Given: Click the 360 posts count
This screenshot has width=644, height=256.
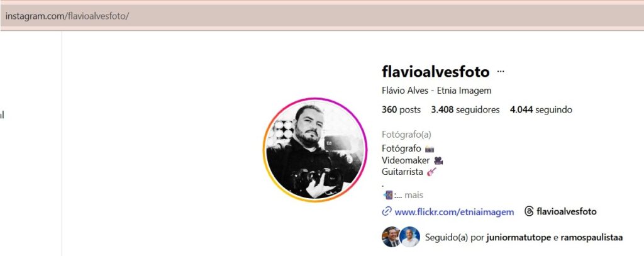Looking at the screenshot, I should (x=401, y=109).
